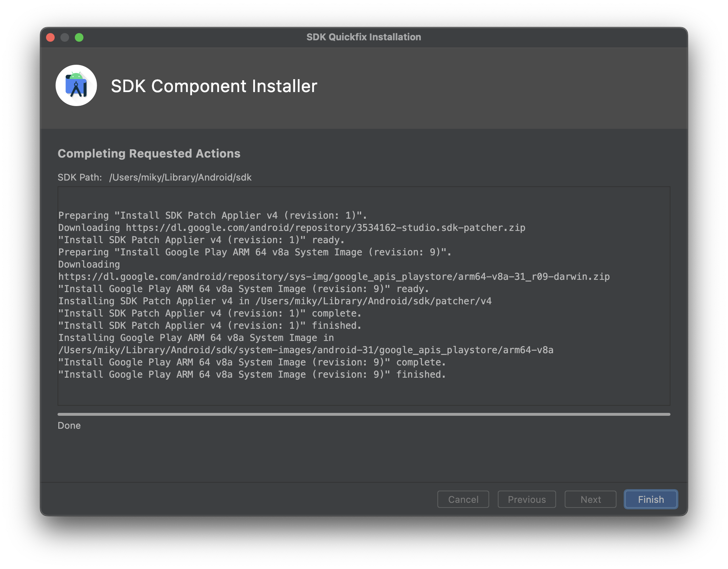728x569 pixels.
Task: Click 'Preparing Install Google Play ARM 64' line
Action: point(255,252)
